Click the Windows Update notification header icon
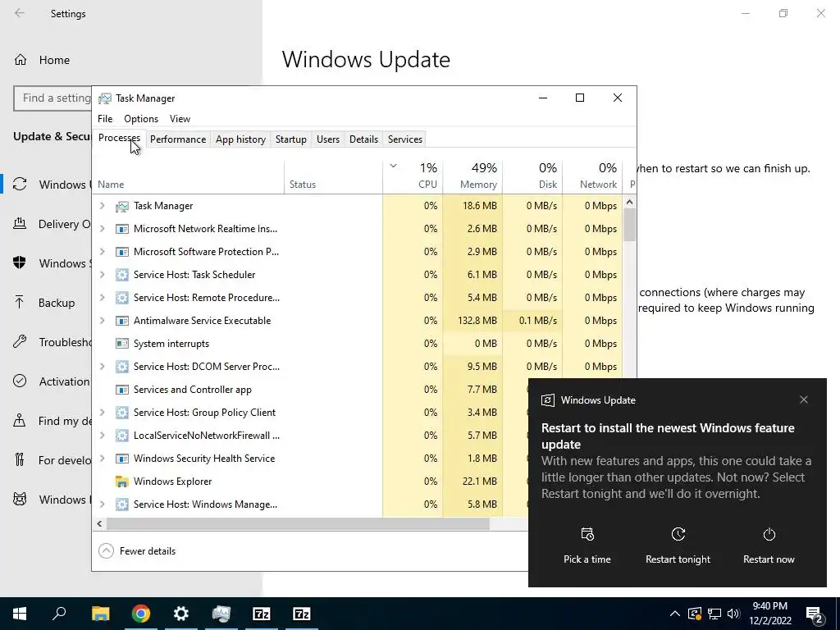This screenshot has height=630, width=840. [x=547, y=400]
